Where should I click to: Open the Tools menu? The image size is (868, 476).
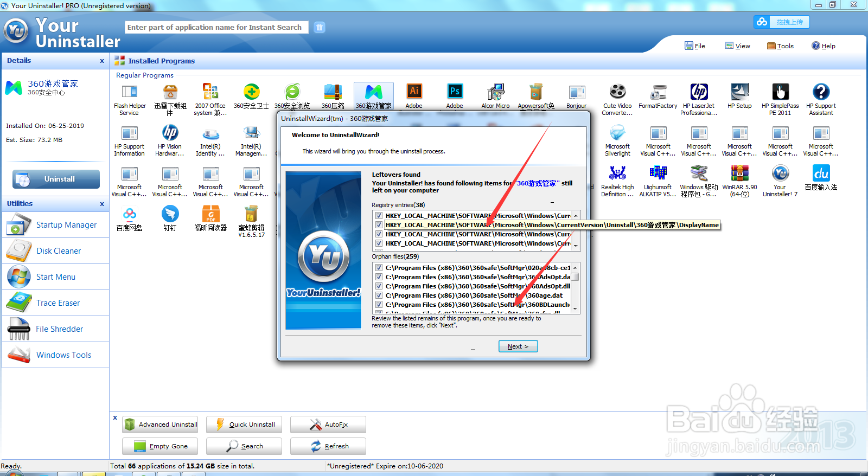click(780, 46)
